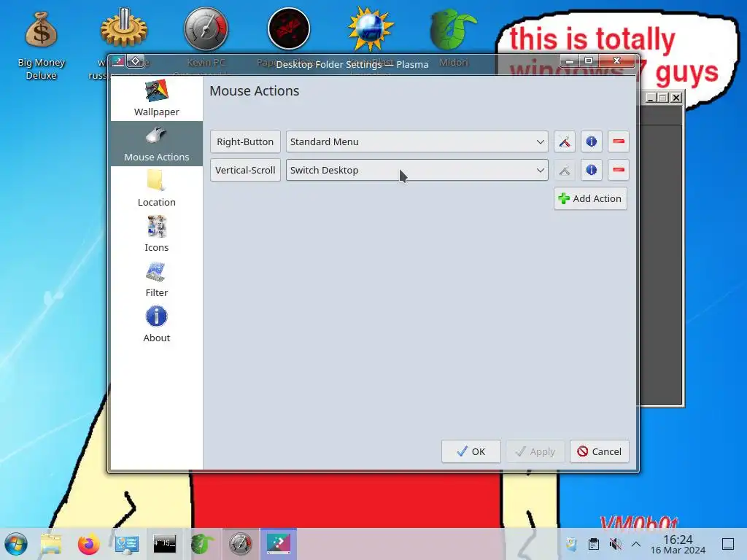This screenshot has height=560, width=747.
Task: Select the active Plasma settings taskbar entry
Action: (278, 544)
